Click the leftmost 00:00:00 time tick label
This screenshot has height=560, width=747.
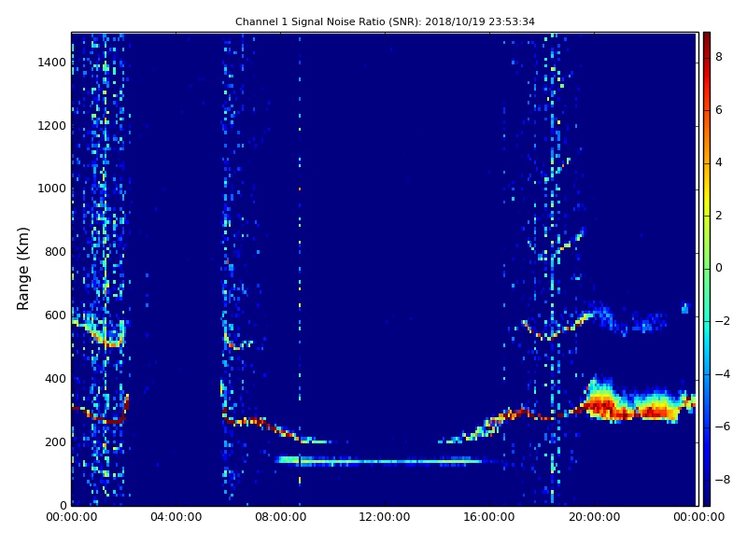72,517
